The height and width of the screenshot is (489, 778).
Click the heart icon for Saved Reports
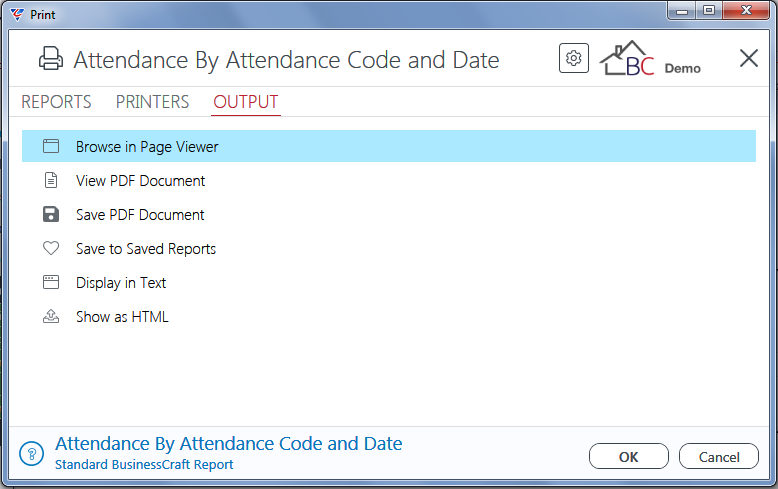coord(51,248)
